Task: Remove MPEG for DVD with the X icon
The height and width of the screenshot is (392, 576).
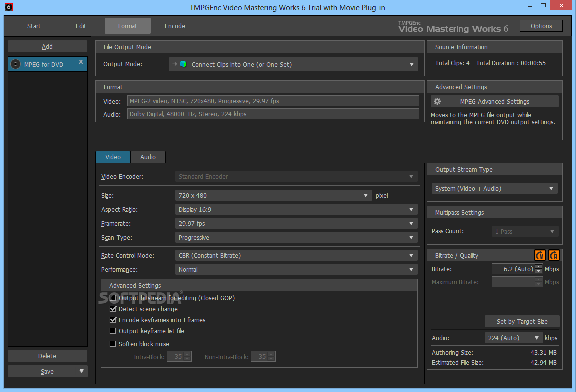Action: click(81, 62)
